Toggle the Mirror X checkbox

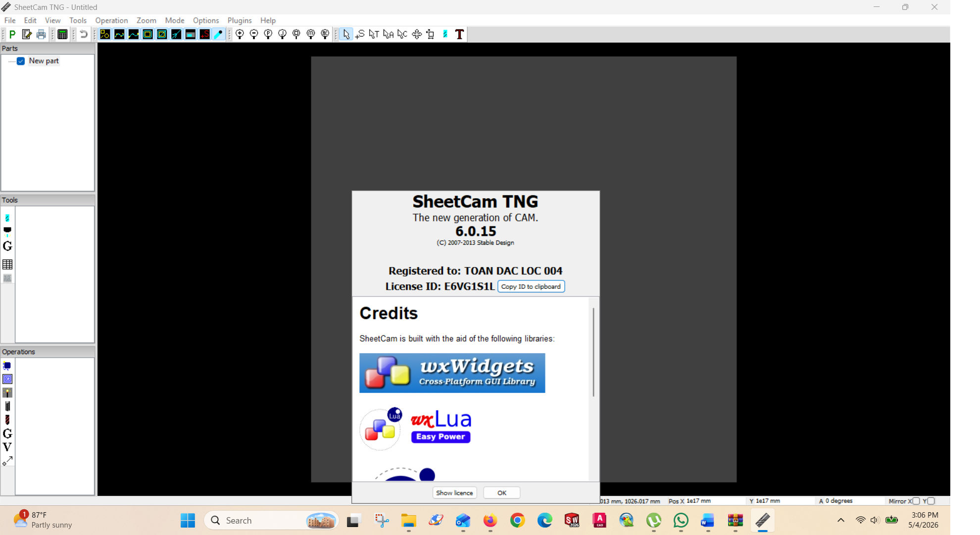click(916, 501)
